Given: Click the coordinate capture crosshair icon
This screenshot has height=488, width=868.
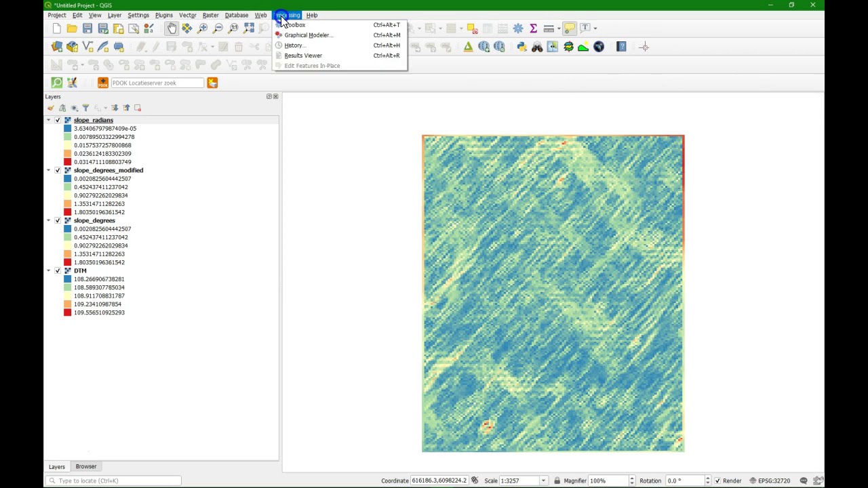Looking at the screenshot, I should (x=644, y=47).
